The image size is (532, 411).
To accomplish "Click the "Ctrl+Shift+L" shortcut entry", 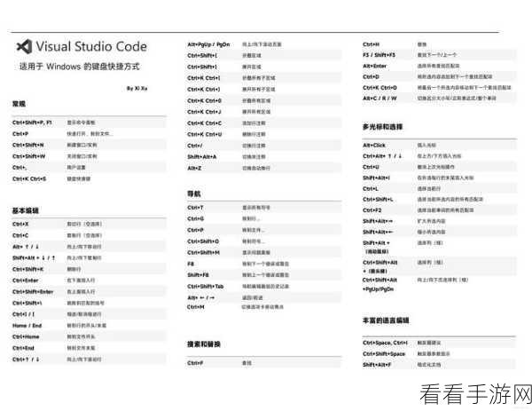I will 378,200.
